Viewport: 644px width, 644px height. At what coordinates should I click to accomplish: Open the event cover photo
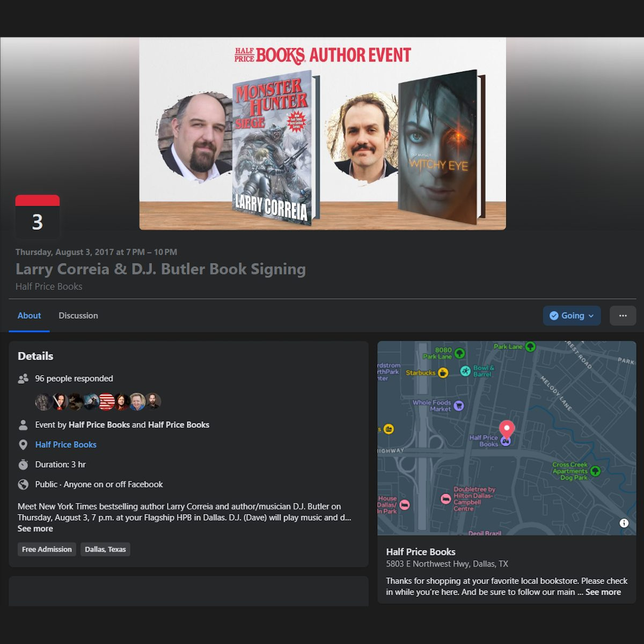pos(323,134)
